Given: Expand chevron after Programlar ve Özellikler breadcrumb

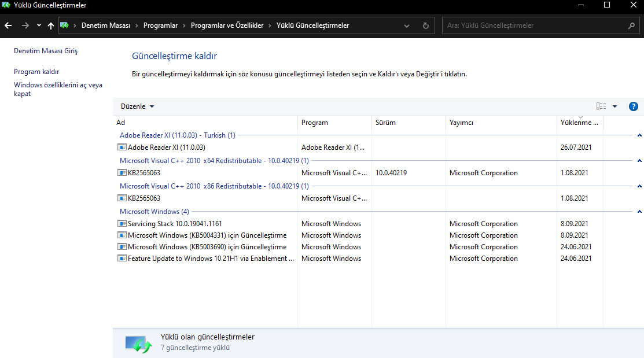Looking at the screenshot, I should (270, 25).
